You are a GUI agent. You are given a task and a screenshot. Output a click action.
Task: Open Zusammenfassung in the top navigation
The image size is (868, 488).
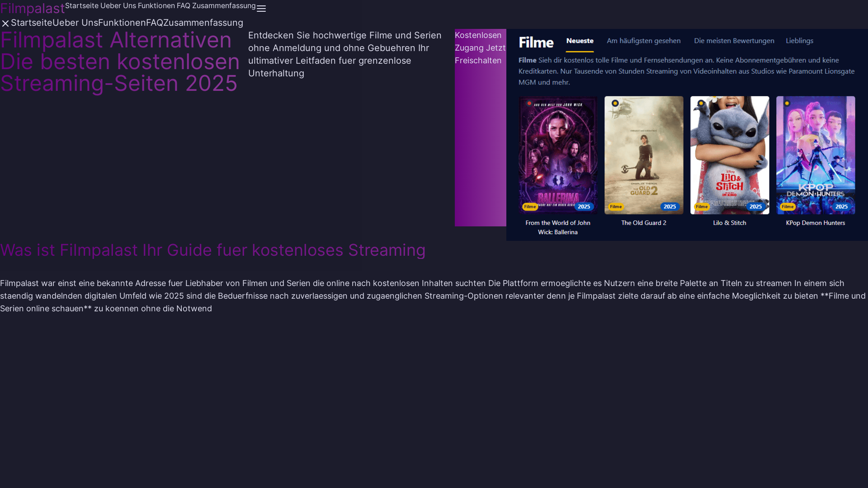224,5
